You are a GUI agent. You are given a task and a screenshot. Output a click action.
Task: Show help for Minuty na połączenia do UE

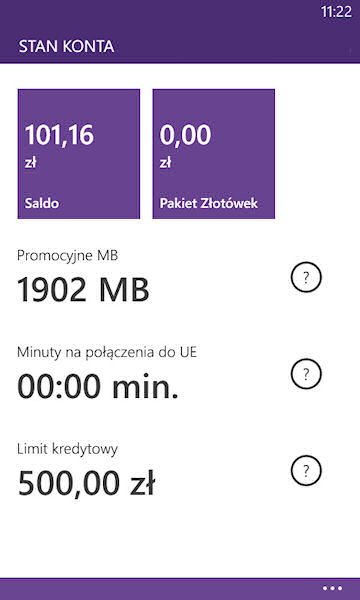click(306, 374)
